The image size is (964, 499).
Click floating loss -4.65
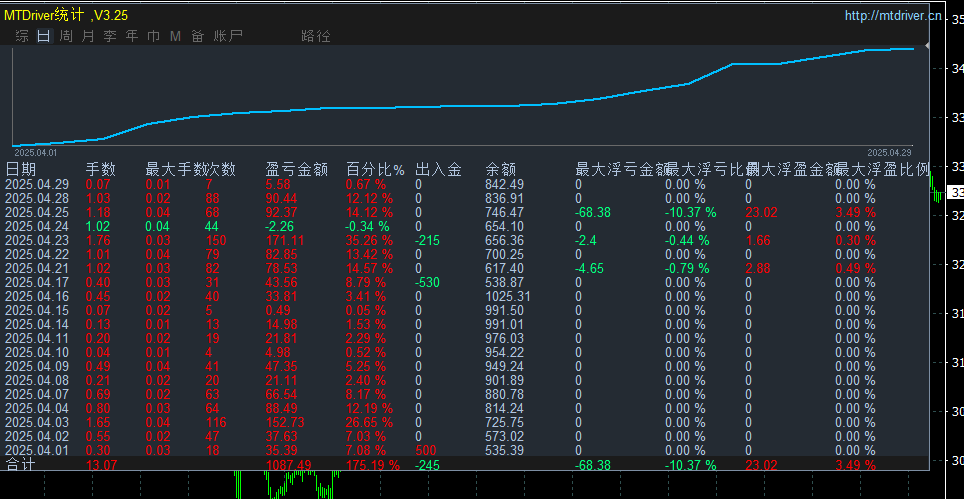coord(589,269)
